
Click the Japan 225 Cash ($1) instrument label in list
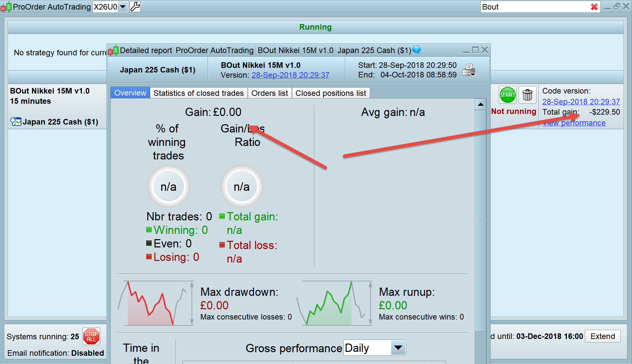pos(60,122)
